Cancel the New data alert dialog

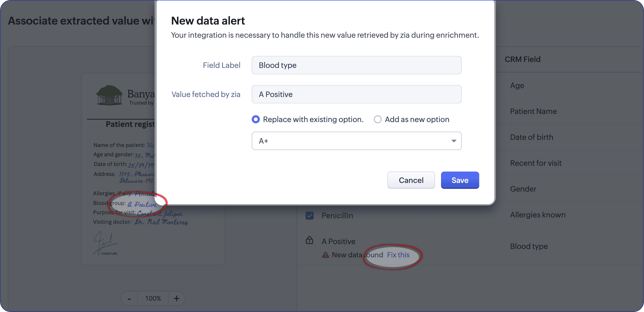tap(411, 180)
